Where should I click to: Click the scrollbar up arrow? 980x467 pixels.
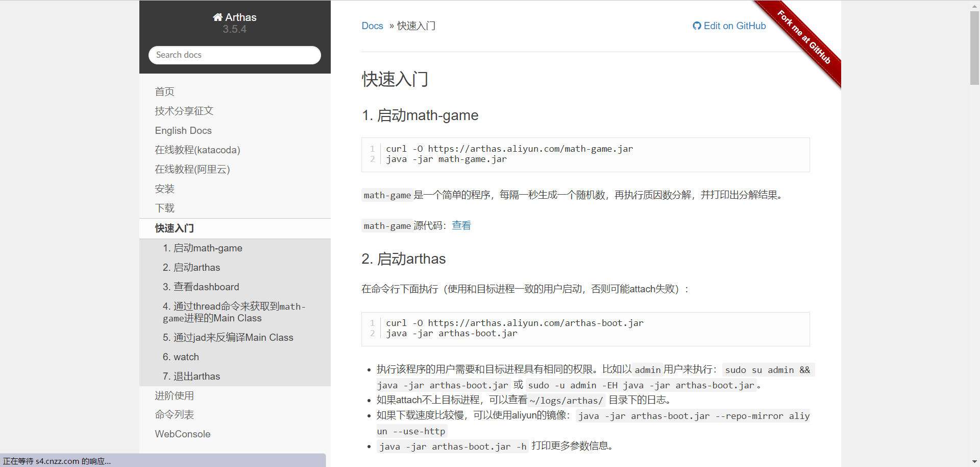tap(974, 5)
